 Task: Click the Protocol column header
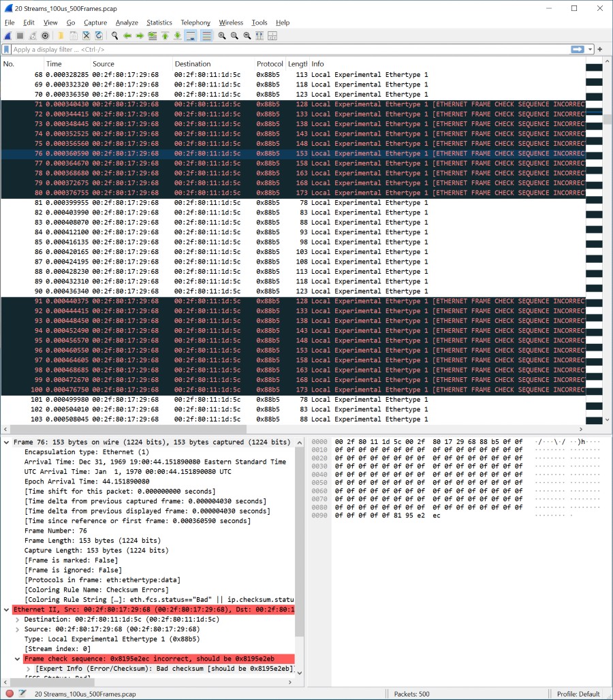point(270,64)
